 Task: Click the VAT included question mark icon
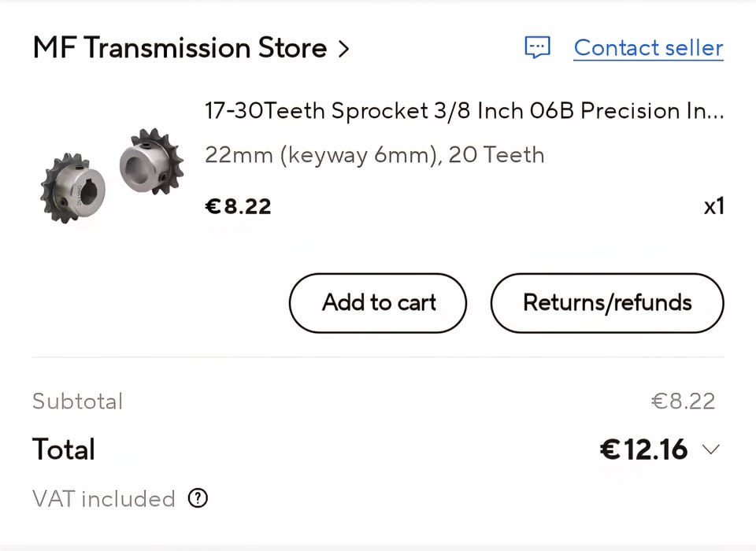click(x=198, y=498)
